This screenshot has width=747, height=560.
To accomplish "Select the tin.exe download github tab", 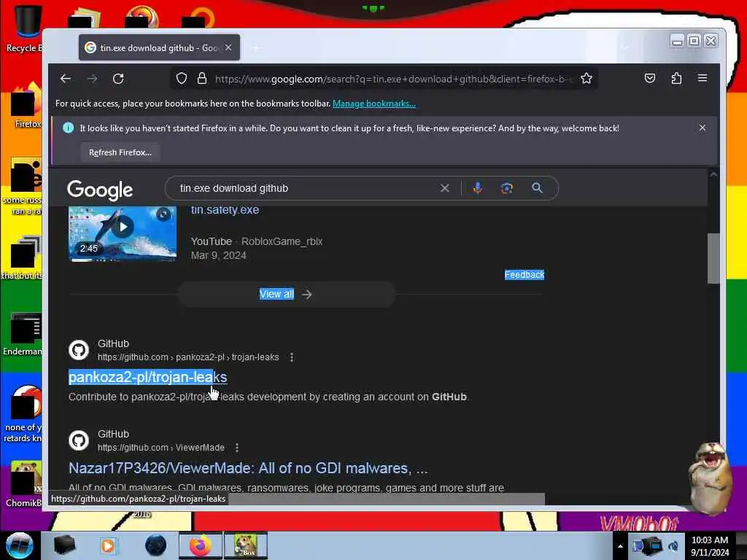I will tap(159, 47).
